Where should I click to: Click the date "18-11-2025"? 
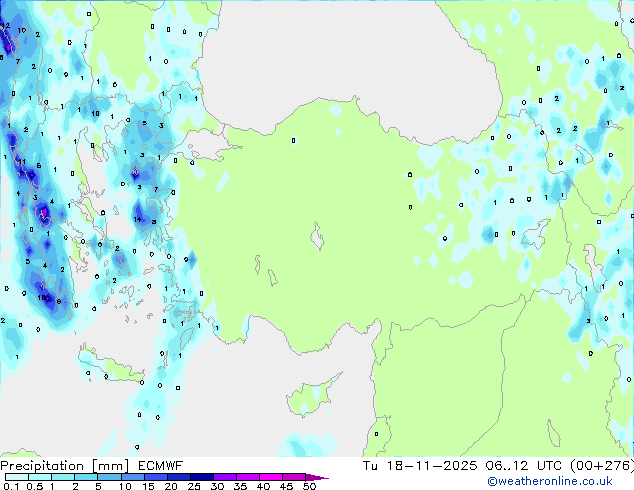tap(431, 466)
